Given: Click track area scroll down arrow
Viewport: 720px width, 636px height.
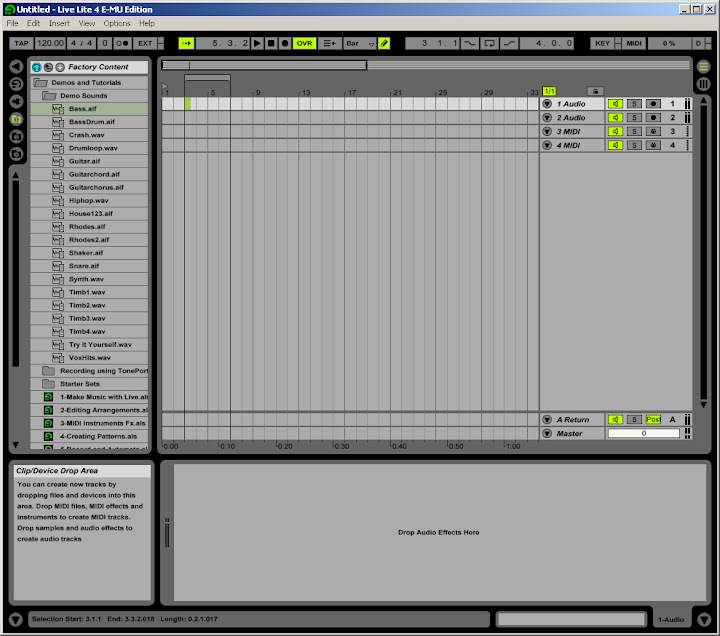Looking at the screenshot, I should (x=703, y=405).
